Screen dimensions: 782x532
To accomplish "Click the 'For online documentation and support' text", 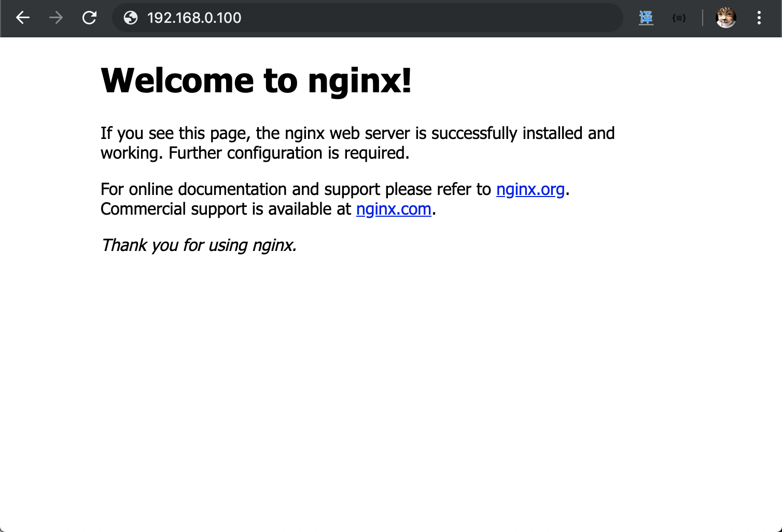I will tap(241, 189).
